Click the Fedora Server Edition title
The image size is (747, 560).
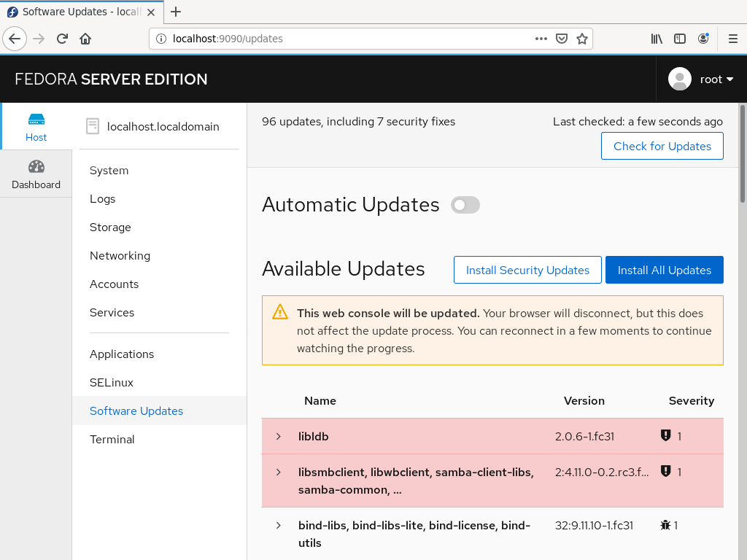tap(111, 79)
